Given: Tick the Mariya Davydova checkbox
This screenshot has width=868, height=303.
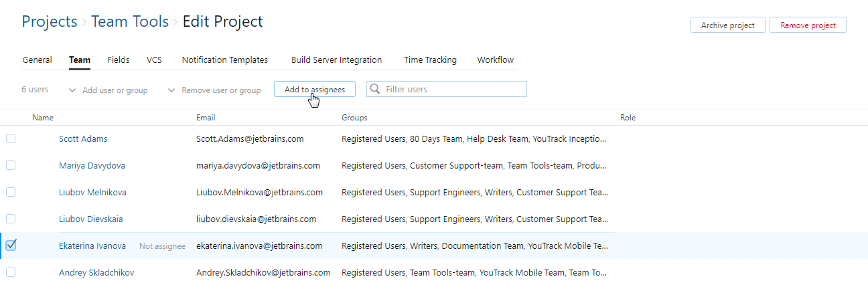Looking at the screenshot, I should coord(11,165).
